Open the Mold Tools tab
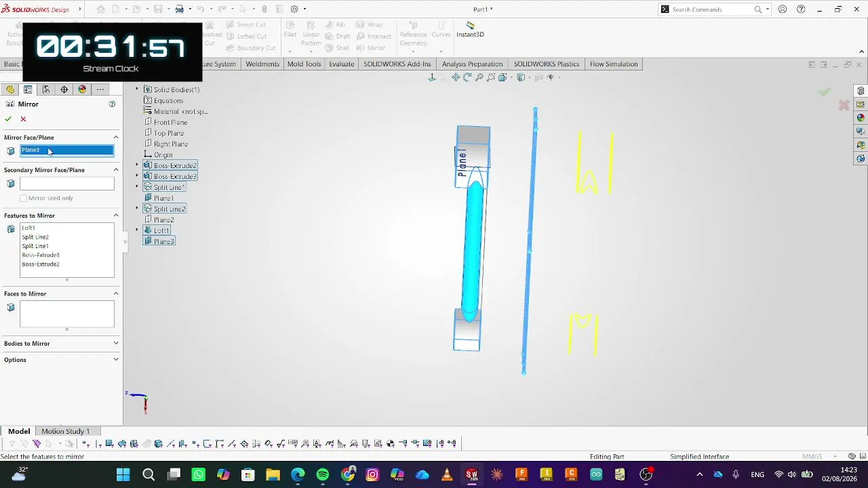 304,64
